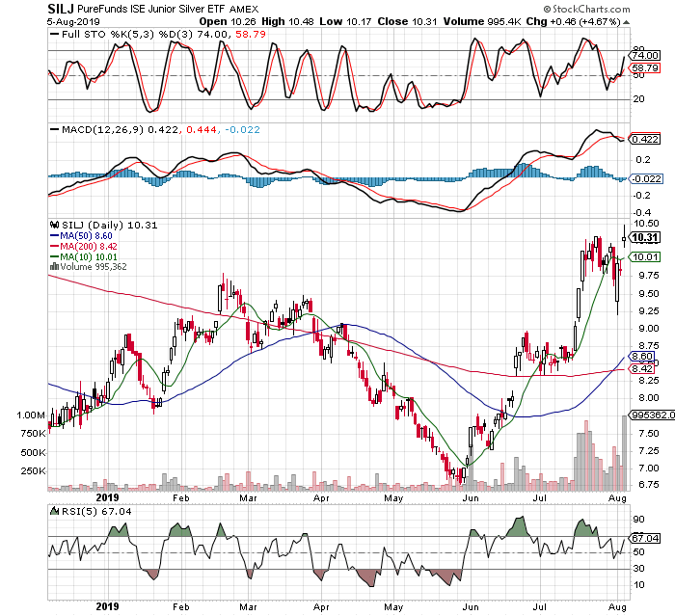
Task: Click the 30 level label on RSI axis
Action: tap(638, 568)
